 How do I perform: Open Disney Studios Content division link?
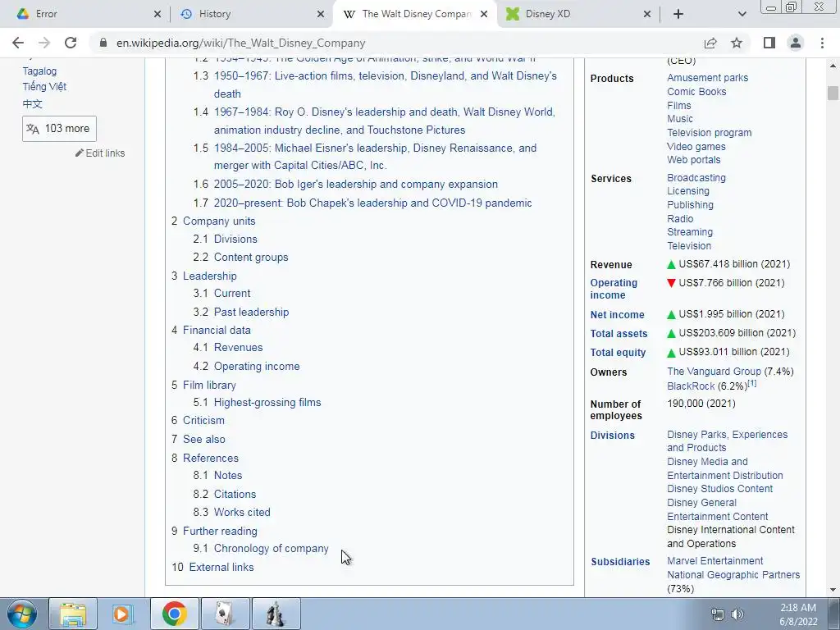click(x=720, y=489)
